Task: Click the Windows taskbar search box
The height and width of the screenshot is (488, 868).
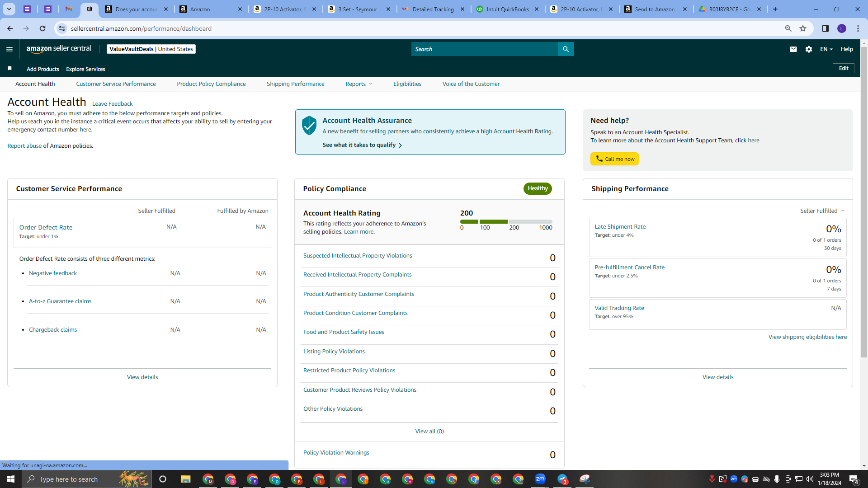Action: point(87,479)
